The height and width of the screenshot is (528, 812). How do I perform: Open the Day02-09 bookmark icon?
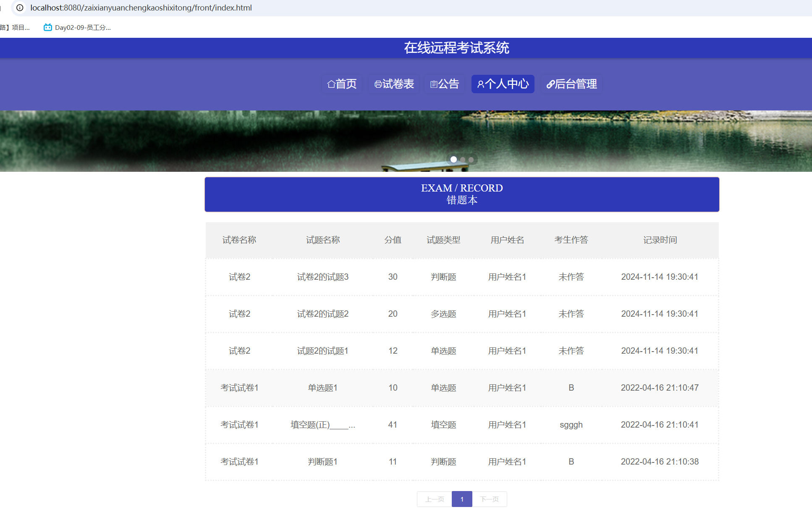point(48,27)
